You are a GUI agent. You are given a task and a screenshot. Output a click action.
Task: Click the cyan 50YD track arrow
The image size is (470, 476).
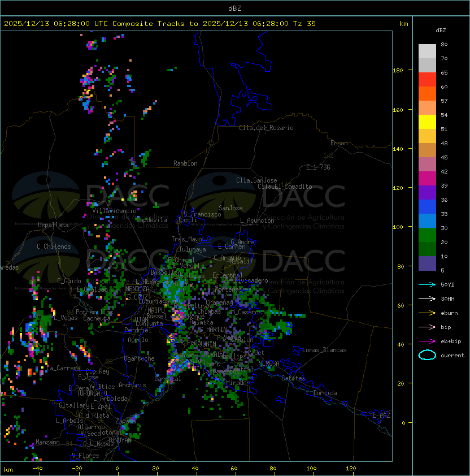click(427, 284)
